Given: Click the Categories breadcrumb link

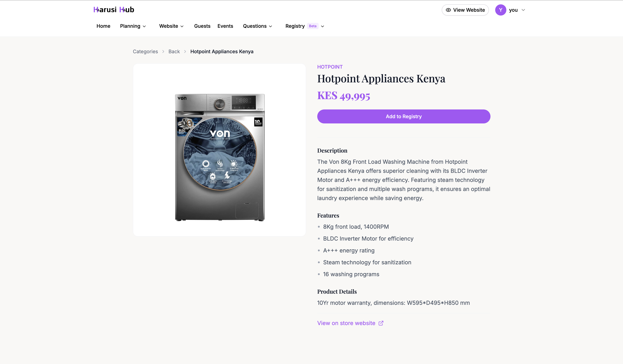Looking at the screenshot, I should pos(145,52).
